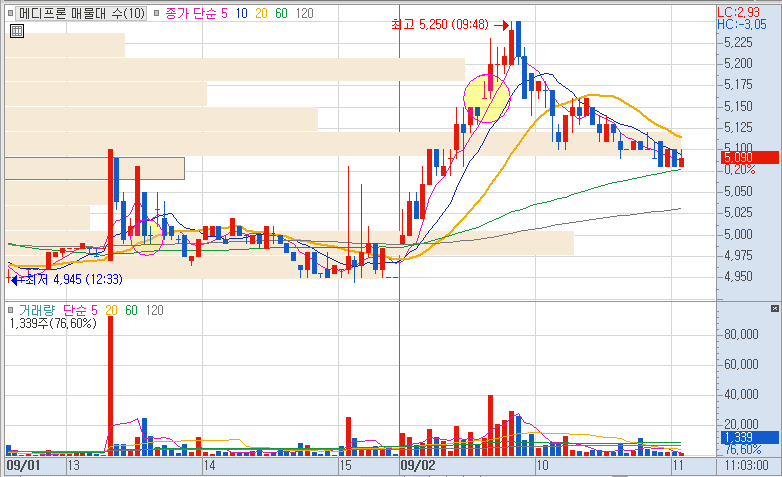The height and width of the screenshot is (477, 782).
Task: Pick the orange 20 price moving average
Action: 261,13
